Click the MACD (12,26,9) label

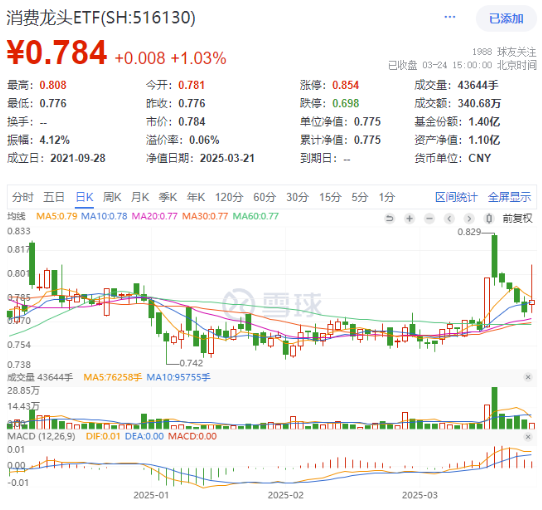(x=41, y=436)
